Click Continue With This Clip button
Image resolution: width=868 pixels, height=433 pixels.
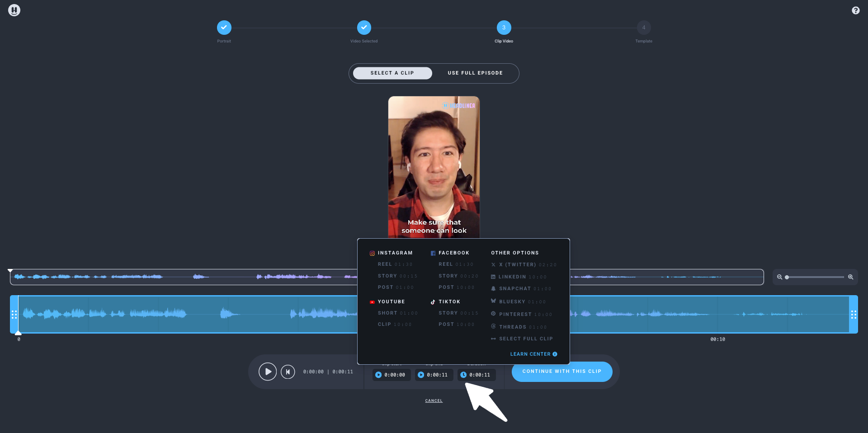coord(561,372)
